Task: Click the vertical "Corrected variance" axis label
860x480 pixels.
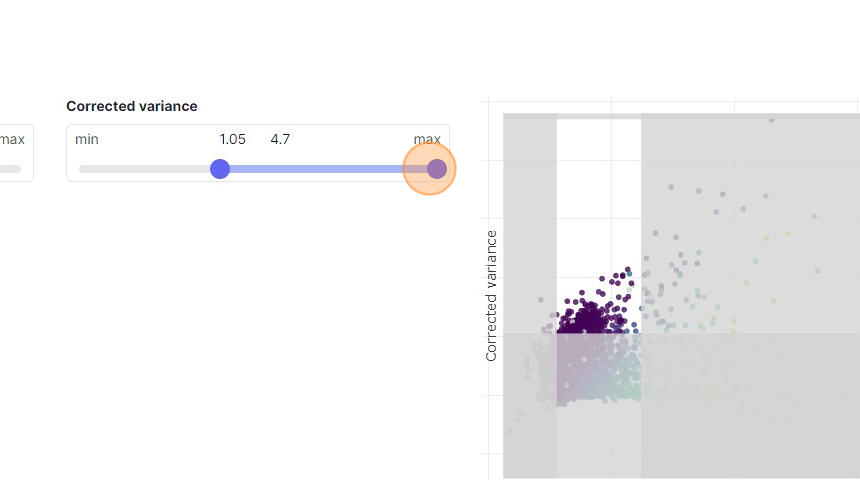Action: pos(491,295)
